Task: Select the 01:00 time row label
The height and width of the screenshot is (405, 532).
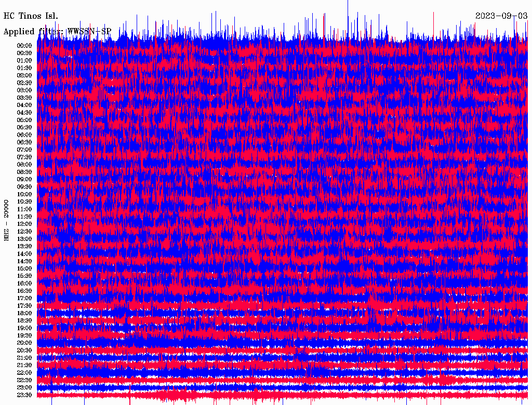Action: click(24, 61)
